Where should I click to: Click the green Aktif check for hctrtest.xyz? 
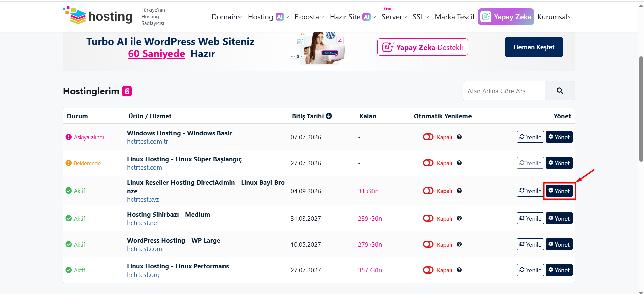(69, 191)
